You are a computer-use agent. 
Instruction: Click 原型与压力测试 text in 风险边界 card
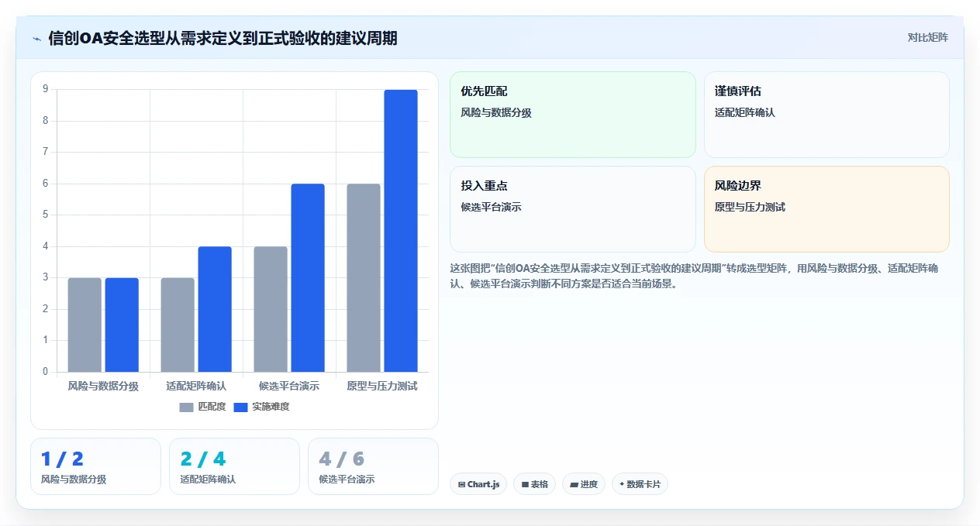coord(750,207)
